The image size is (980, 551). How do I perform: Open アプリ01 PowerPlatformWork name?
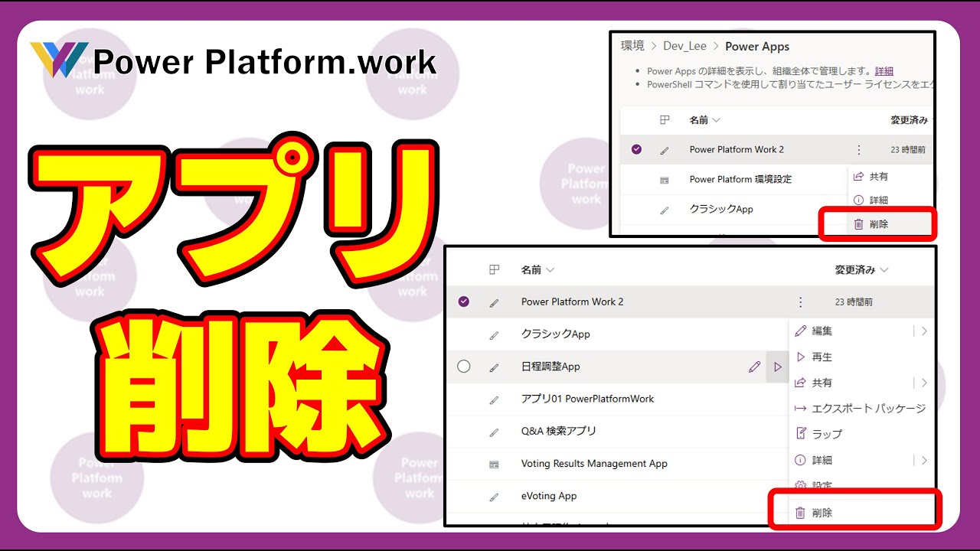587,399
